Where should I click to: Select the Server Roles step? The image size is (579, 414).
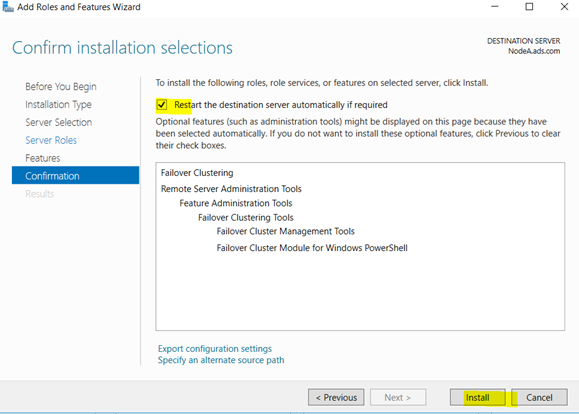coord(51,140)
